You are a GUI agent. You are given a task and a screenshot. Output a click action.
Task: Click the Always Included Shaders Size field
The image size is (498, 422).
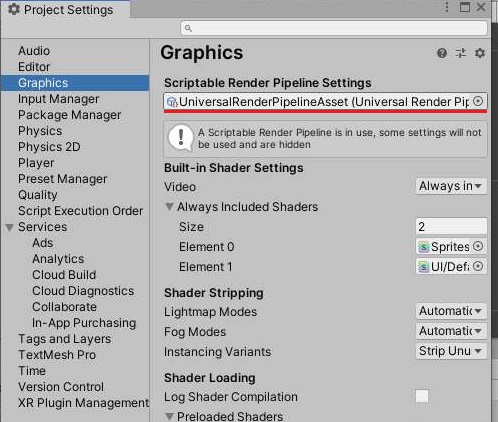451,227
